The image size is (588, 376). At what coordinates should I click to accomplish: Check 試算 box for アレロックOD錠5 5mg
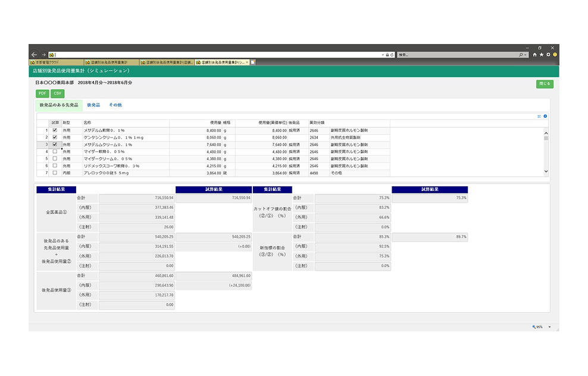(55, 173)
